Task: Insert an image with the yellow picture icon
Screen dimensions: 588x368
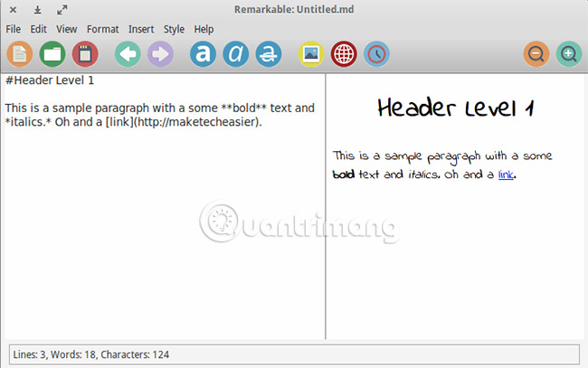Action: pyautogui.click(x=311, y=54)
